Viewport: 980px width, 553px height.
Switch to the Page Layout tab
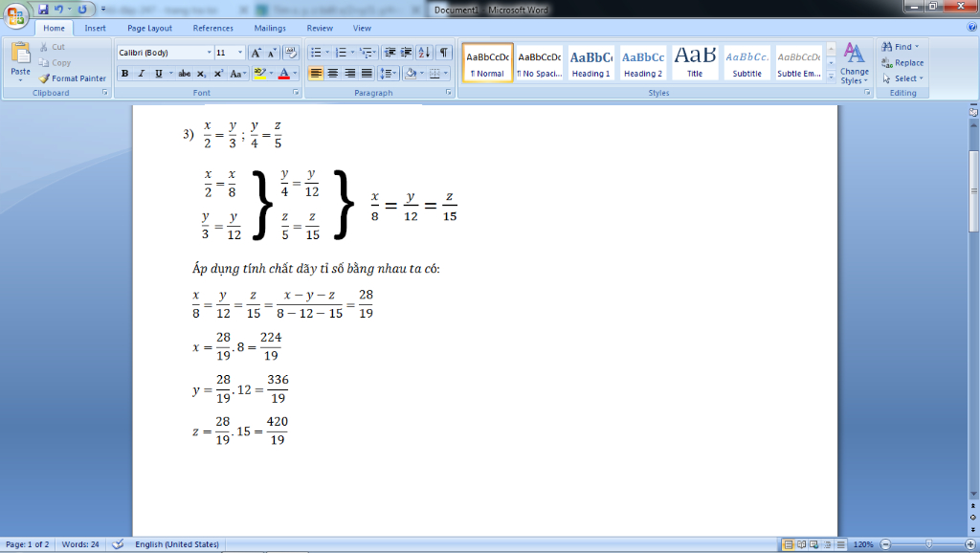click(x=149, y=28)
